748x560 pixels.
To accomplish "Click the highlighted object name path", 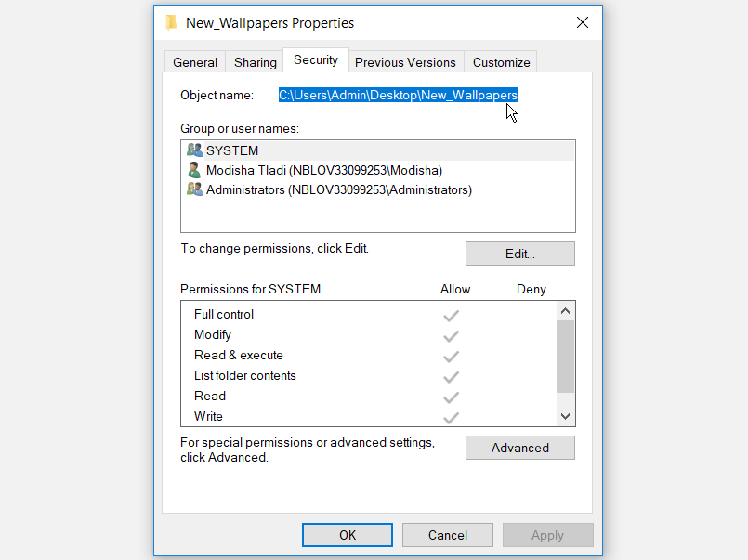I will 398,95.
